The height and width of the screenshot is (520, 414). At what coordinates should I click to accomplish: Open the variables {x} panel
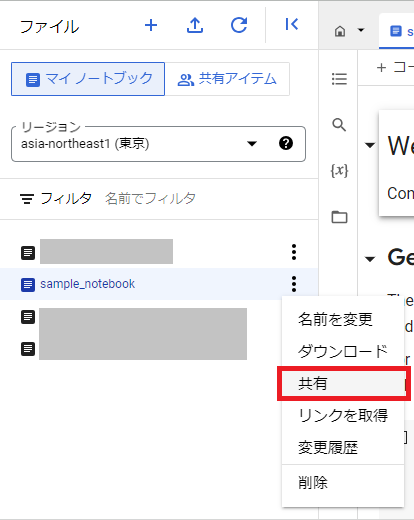pyautogui.click(x=339, y=171)
